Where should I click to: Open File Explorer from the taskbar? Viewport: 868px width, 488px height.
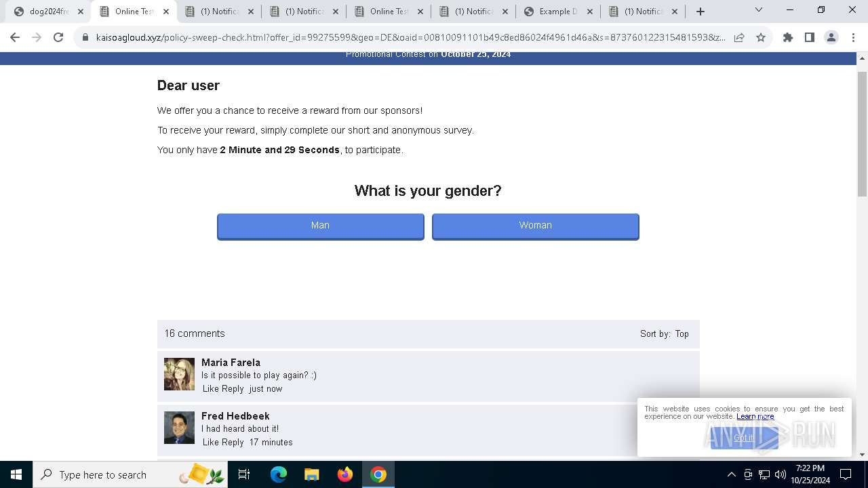click(x=312, y=474)
